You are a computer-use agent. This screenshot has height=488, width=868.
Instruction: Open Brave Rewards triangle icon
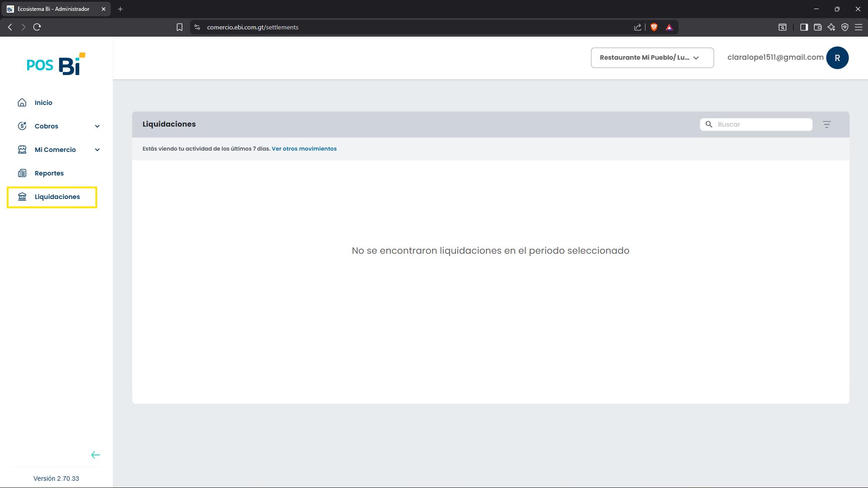[x=669, y=27]
